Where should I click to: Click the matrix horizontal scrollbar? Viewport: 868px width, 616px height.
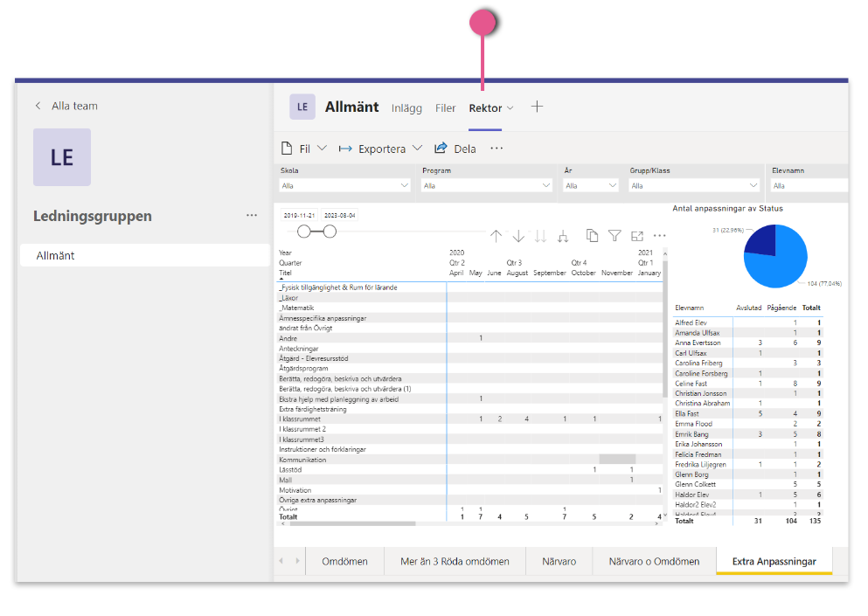[352, 523]
